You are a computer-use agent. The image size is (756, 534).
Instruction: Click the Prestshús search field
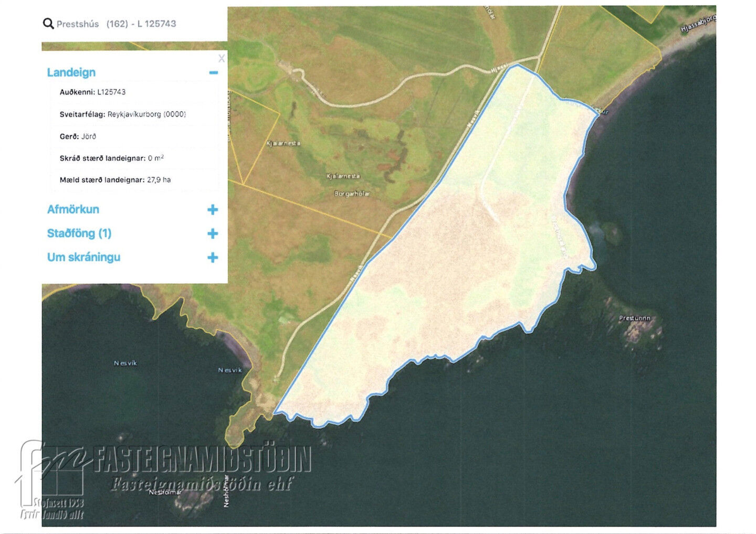pos(116,24)
